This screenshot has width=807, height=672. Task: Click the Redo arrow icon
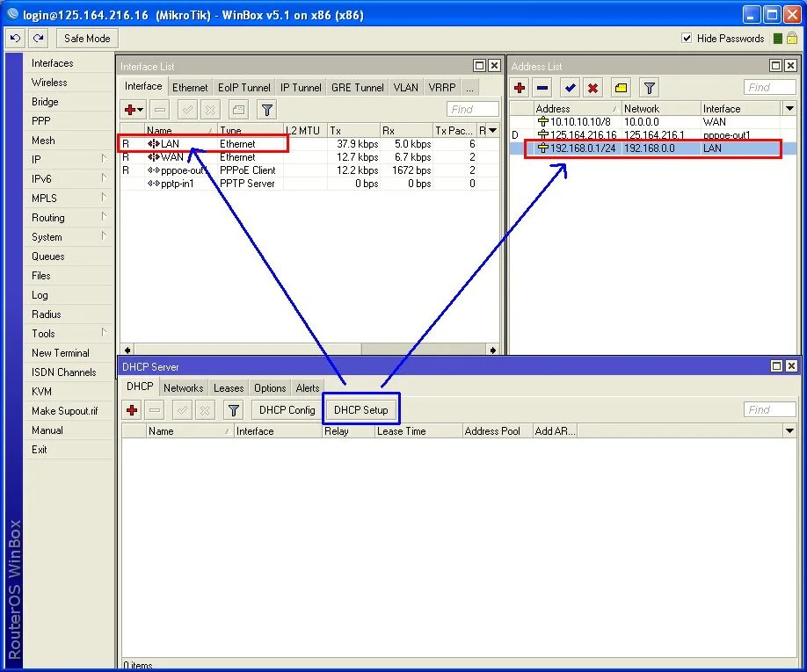point(38,38)
